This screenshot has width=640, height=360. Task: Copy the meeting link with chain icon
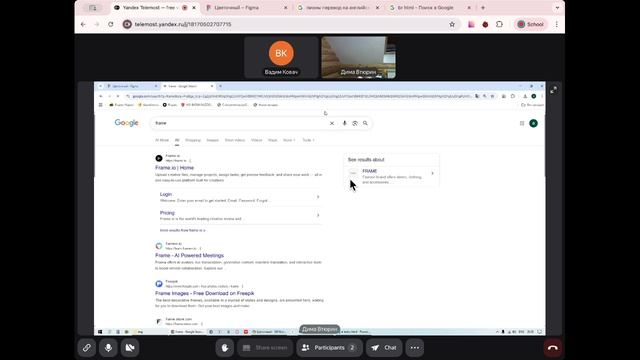pos(87,348)
